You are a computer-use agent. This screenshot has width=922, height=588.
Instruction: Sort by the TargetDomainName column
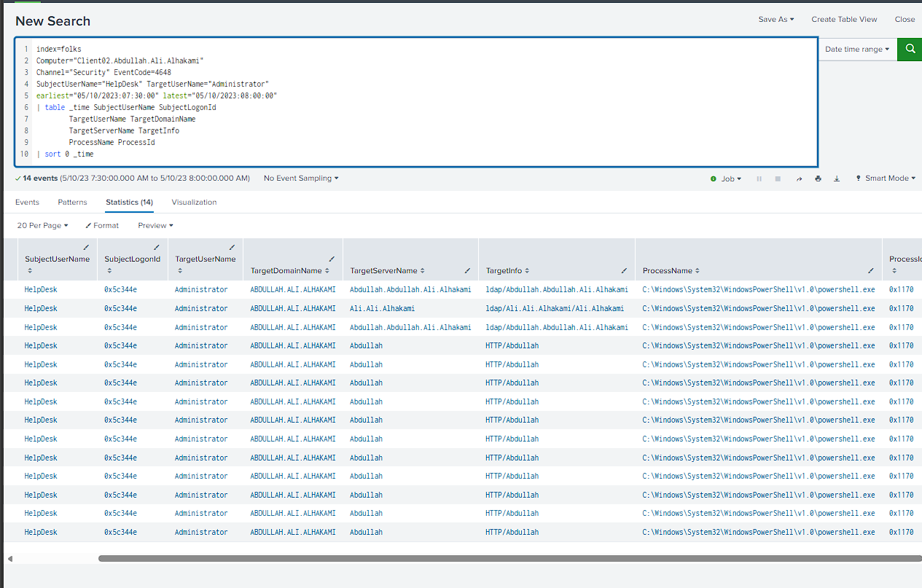pos(289,270)
